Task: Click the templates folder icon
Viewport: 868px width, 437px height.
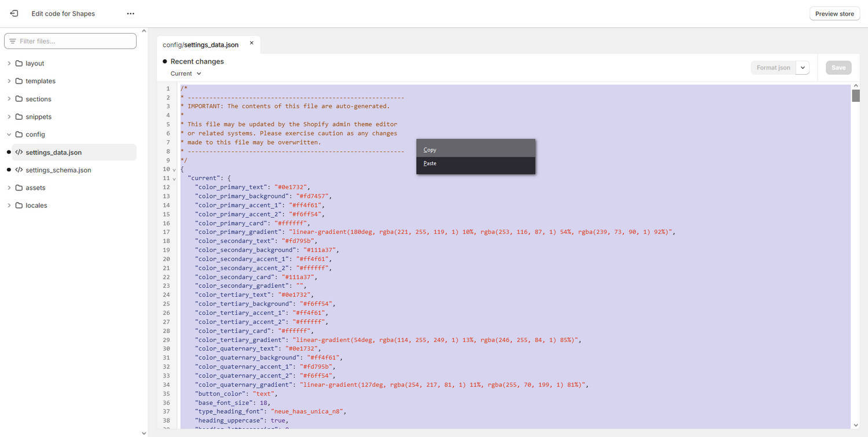Action: (x=19, y=81)
